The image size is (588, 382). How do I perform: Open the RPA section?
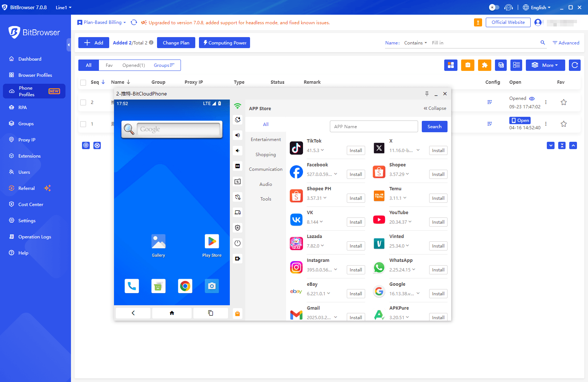[x=22, y=107]
